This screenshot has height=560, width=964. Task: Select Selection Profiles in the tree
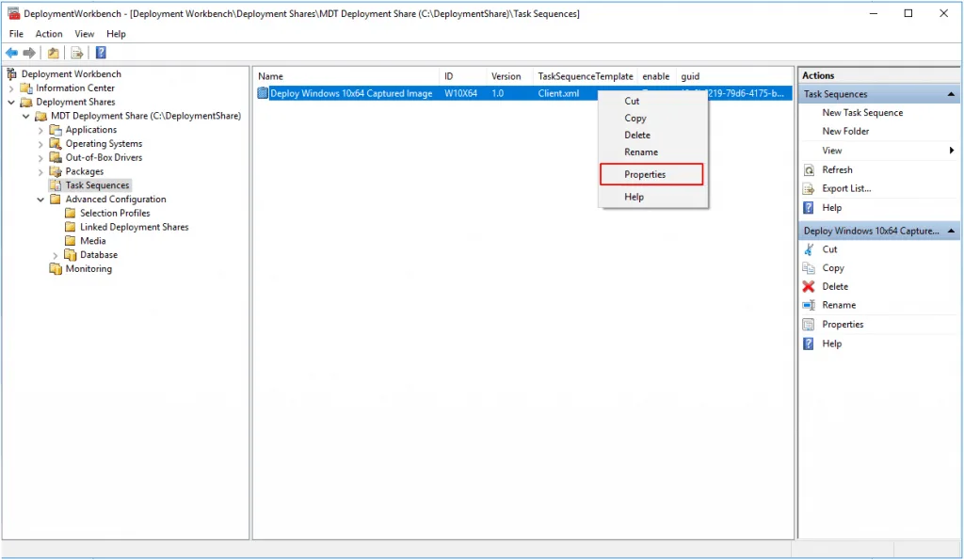(115, 214)
